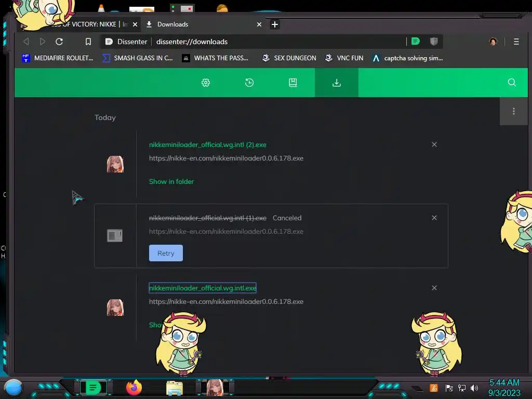Screen dimensions: 532x399
Task: Click the Canceled status label
Action: click(x=287, y=218)
